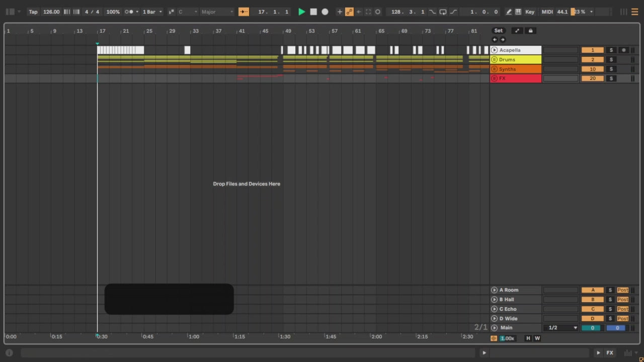Click the Set locator button
The width and height of the screenshot is (644, 362).
pyautogui.click(x=498, y=31)
